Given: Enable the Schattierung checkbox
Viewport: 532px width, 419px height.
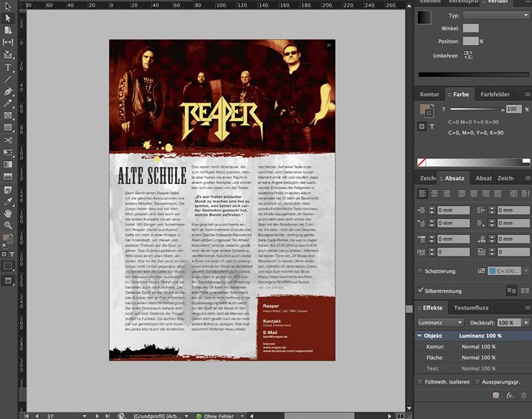Looking at the screenshot, I should (420, 271).
